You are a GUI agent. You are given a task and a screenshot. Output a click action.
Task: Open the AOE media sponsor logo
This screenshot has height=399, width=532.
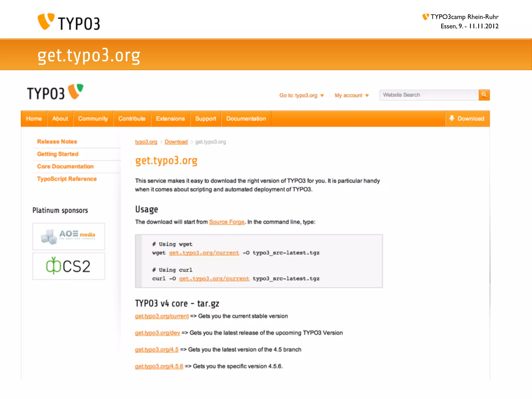pos(69,236)
